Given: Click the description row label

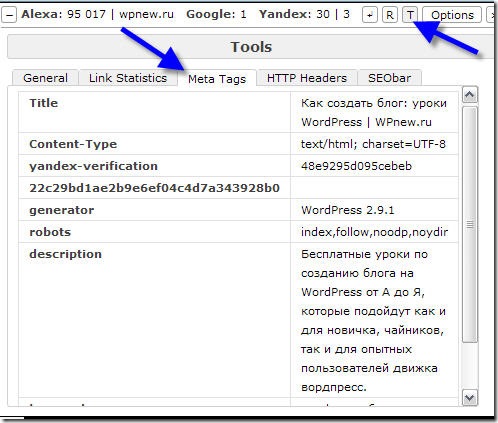Looking at the screenshot, I should tap(66, 254).
